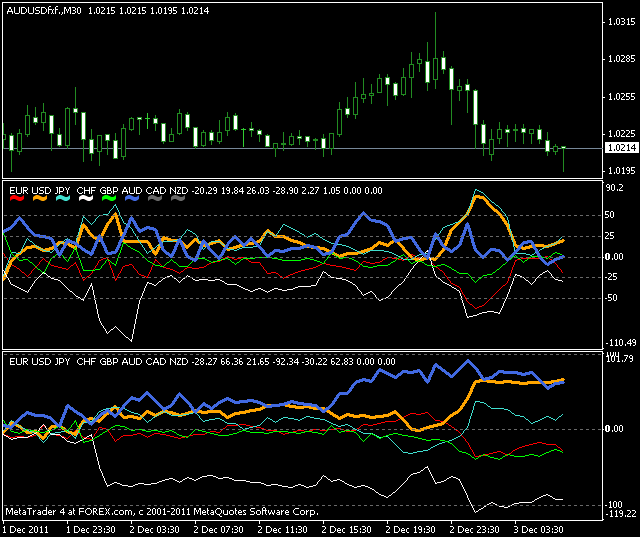Select CAD label in lower indicator window
640x537 pixels.
click(x=156, y=362)
